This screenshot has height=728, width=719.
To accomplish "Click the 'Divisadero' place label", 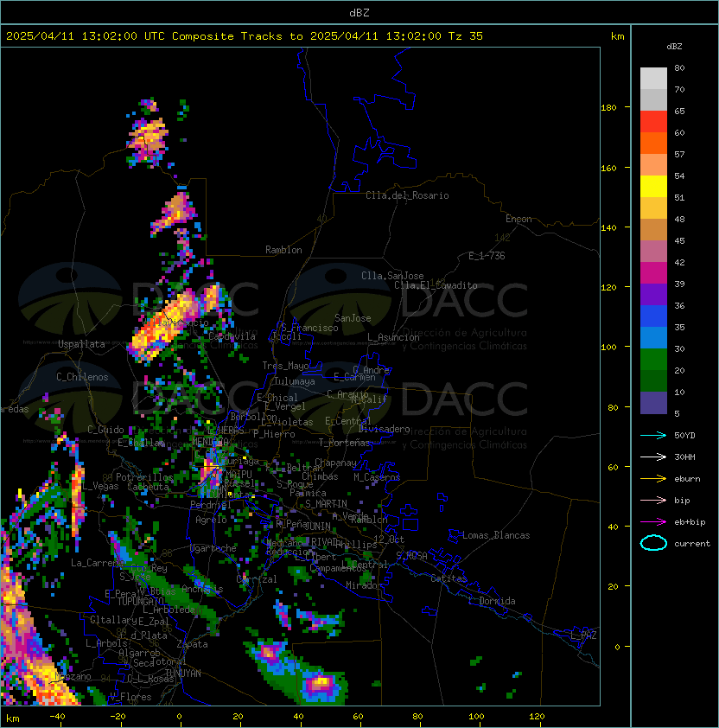I will click(x=385, y=429).
